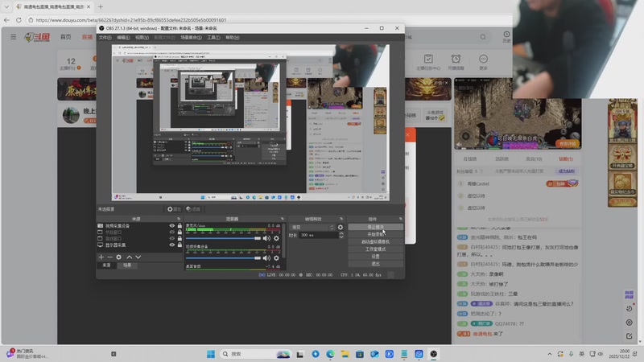This screenshot has height=362, width=644.
Task: Click the 开始录制 button
Action: 375,234
